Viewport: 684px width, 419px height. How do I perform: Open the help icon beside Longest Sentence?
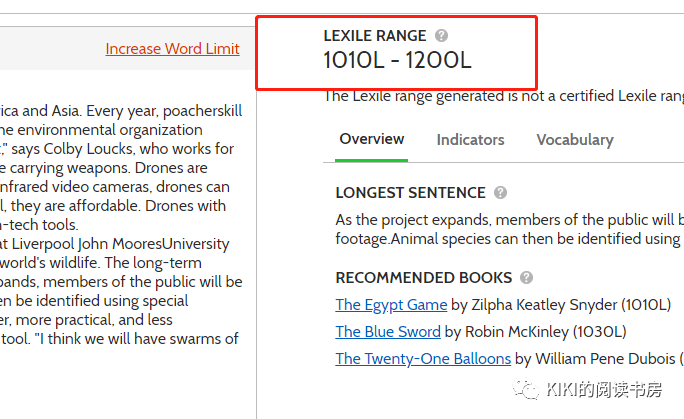[500, 193]
